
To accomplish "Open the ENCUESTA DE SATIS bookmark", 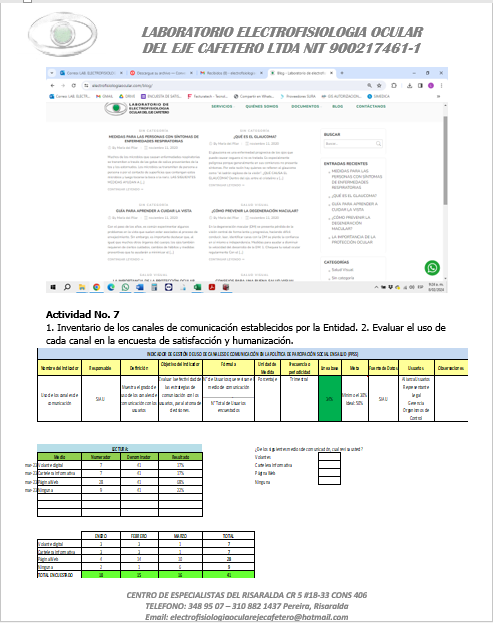I will 161,96.
